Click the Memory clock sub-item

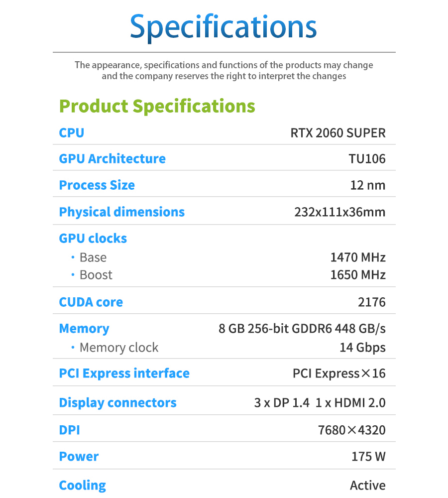pyautogui.click(x=118, y=348)
